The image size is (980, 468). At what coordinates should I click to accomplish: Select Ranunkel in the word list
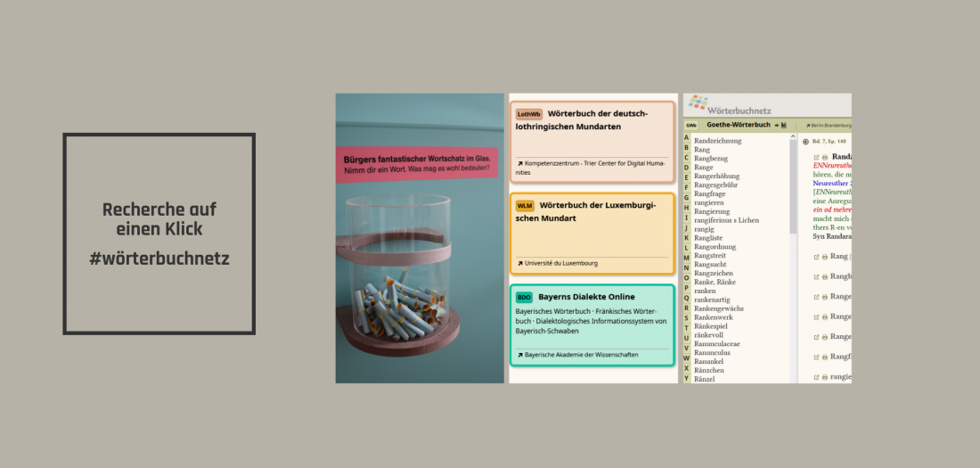coord(709,361)
